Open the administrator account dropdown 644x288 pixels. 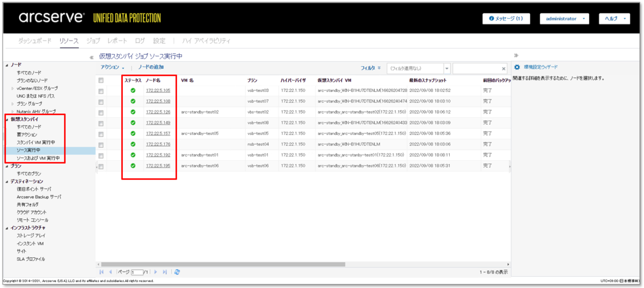(x=565, y=19)
